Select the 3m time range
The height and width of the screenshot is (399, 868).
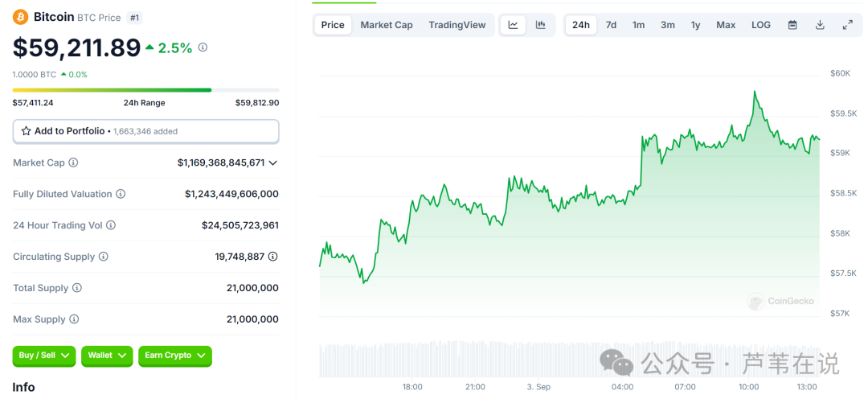[x=668, y=25]
